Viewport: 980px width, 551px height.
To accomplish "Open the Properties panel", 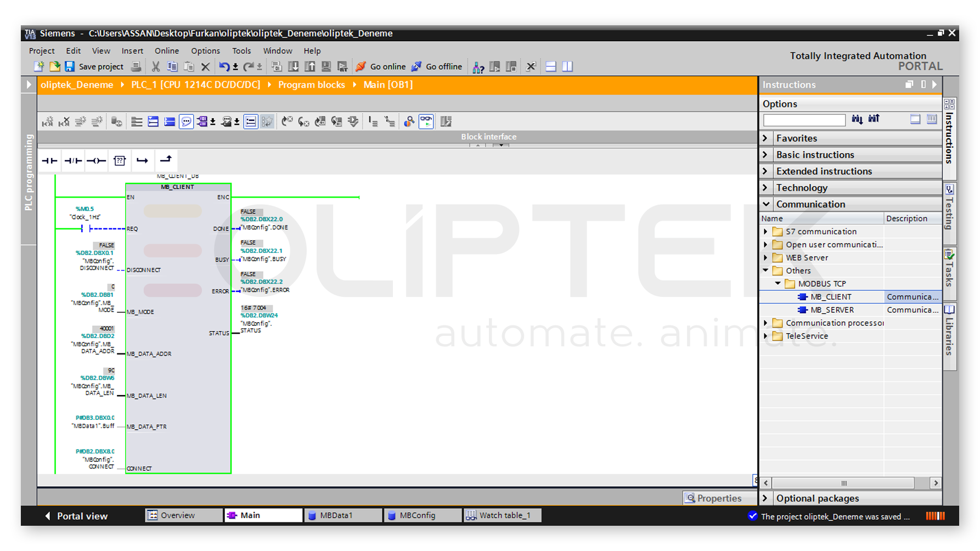I will tap(713, 498).
